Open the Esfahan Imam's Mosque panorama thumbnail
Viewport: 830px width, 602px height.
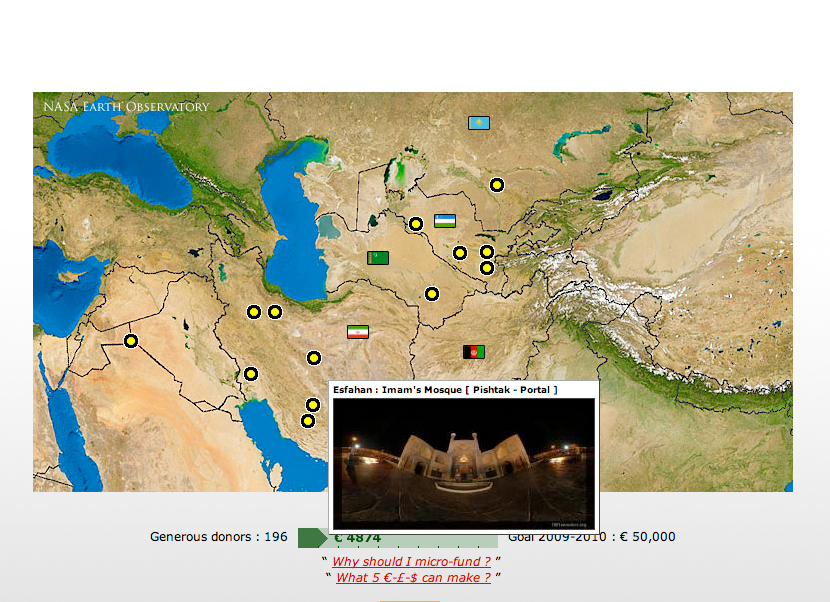(464, 462)
